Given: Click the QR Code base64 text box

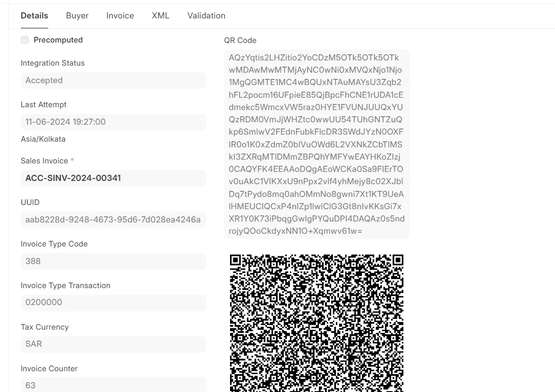Looking at the screenshot, I should pos(316,144).
